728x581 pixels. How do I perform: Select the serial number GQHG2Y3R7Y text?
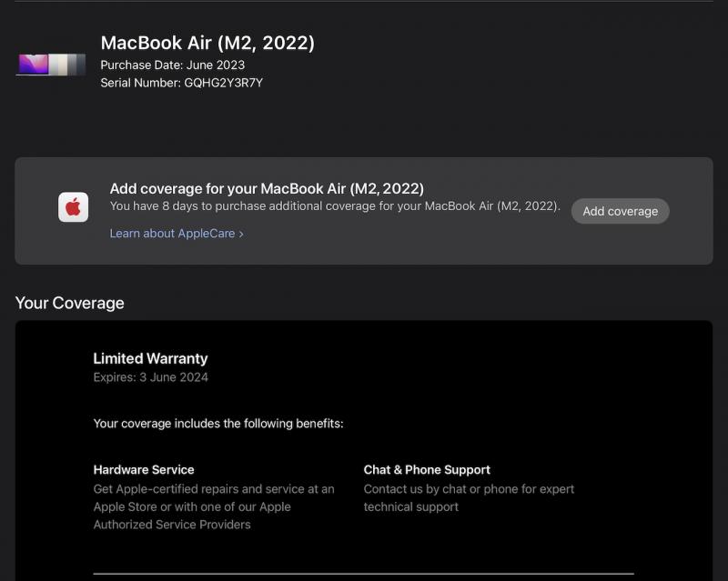(223, 83)
